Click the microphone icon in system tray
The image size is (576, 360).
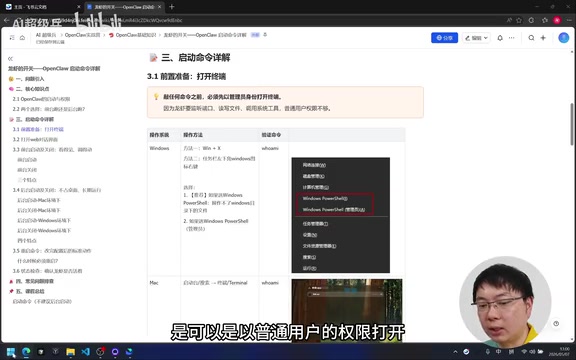(487, 352)
